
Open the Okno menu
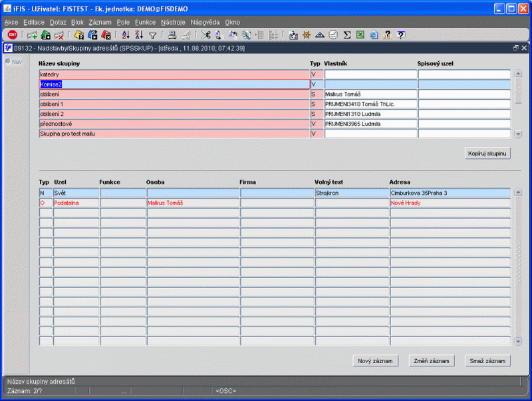coord(232,22)
